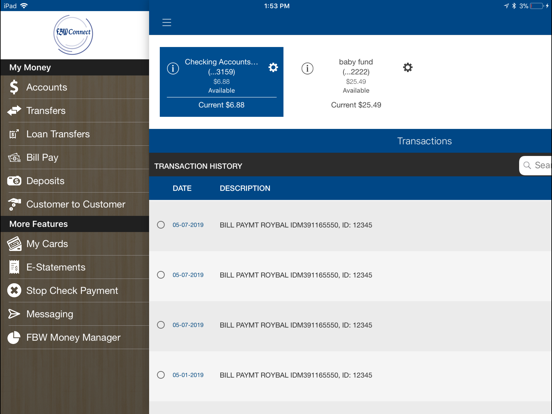This screenshot has width=552, height=414.
Task: Click the Stop Check Payment X icon
Action: point(14,290)
